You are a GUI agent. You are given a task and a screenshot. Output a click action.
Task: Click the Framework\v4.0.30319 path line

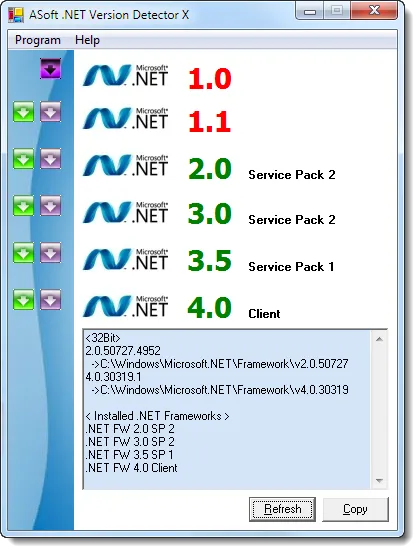point(220,390)
